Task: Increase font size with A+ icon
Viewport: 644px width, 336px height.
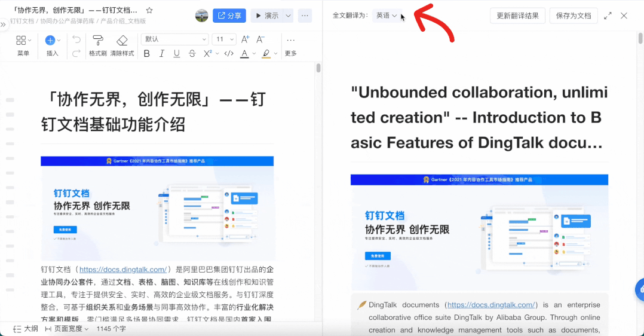Action: pyautogui.click(x=245, y=39)
